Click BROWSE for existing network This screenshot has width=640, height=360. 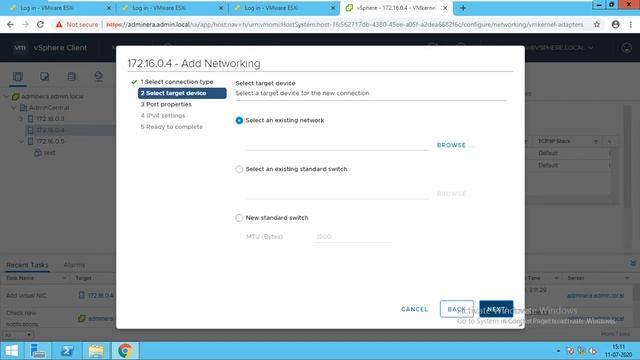[x=455, y=145]
